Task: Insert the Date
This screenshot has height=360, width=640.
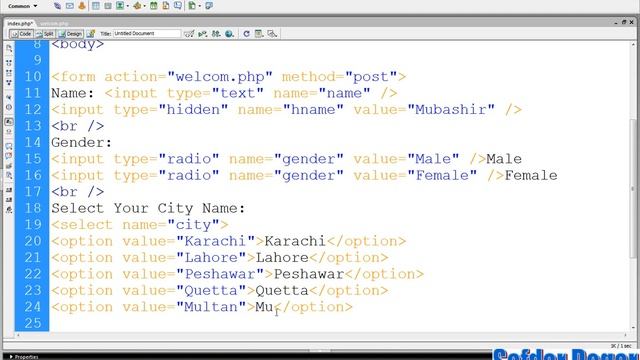Action: 153,6
